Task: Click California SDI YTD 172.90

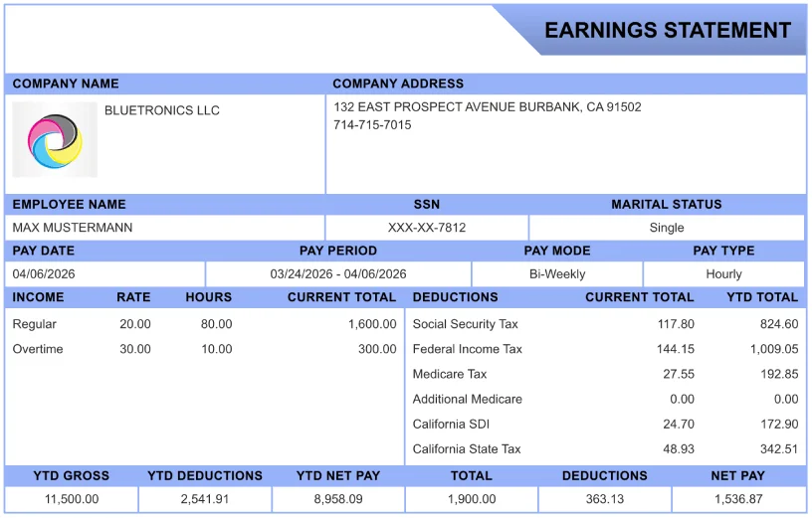Action: (779, 425)
